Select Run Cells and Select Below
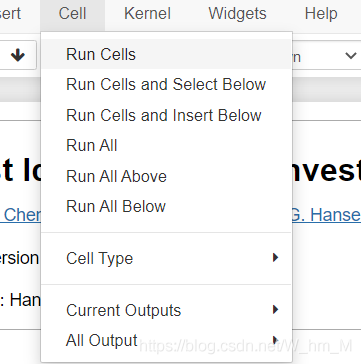361x364 pixels. 167,84
